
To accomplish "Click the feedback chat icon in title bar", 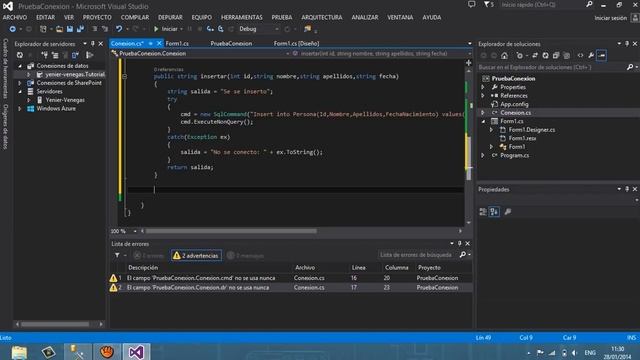I will [471, 4].
